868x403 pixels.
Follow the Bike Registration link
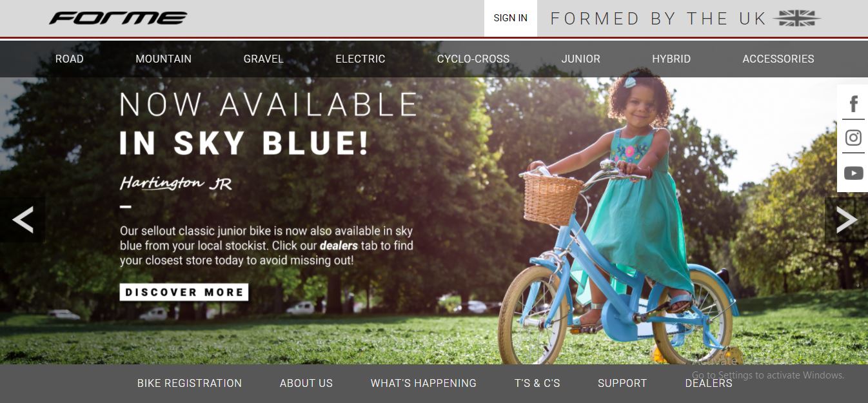pyautogui.click(x=190, y=383)
